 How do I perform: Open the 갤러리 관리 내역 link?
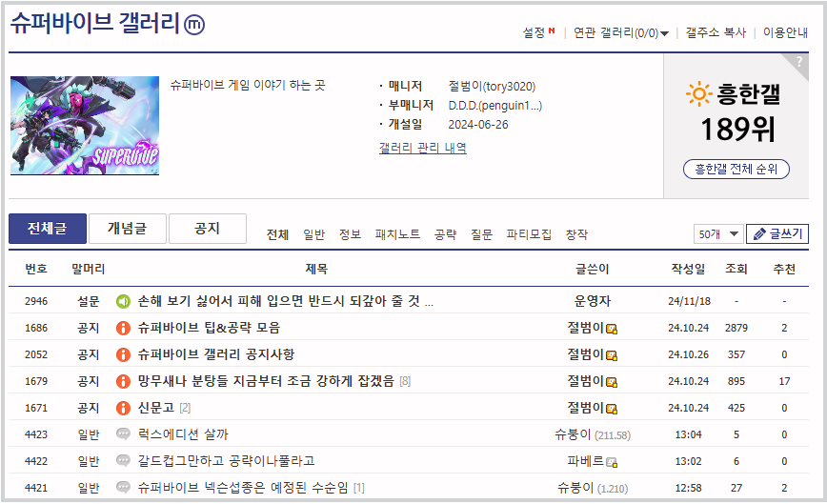[x=422, y=148]
